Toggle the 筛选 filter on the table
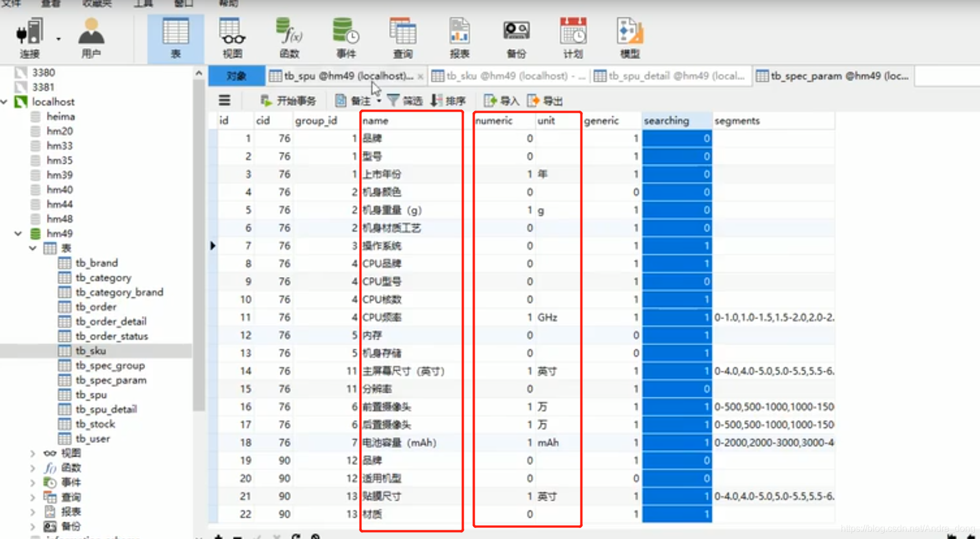 pyautogui.click(x=405, y=100)
